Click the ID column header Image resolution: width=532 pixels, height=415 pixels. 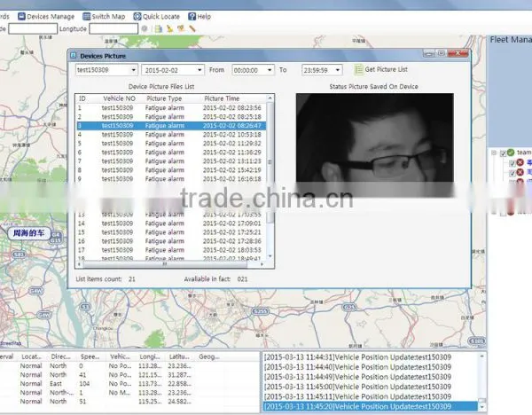coord(82,98)
